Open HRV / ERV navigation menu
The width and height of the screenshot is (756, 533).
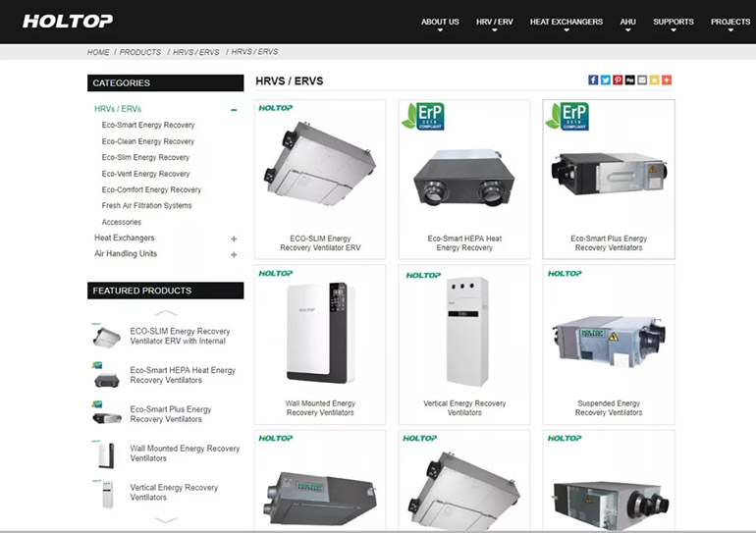pos(494,23)
